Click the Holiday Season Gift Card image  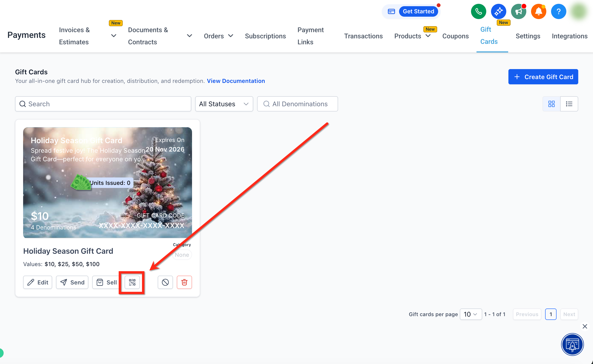107,182
